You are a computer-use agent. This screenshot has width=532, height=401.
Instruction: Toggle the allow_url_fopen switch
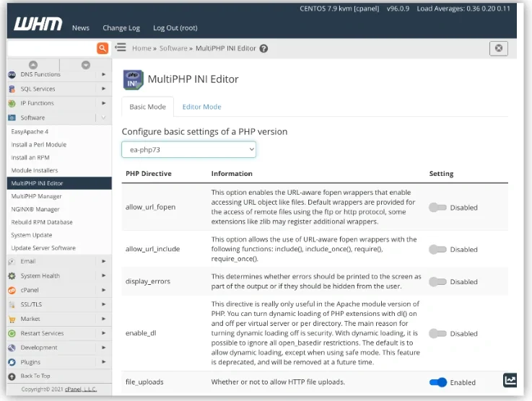coord(437,207)
